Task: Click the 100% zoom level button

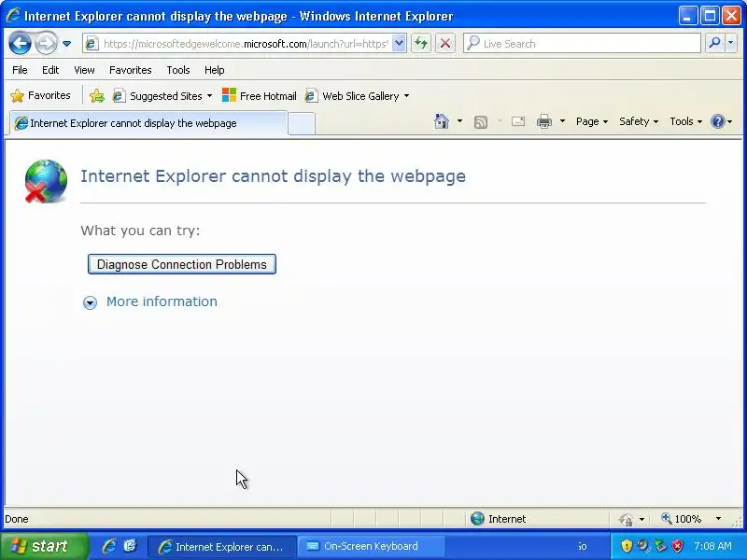Action: click(682, 519)
